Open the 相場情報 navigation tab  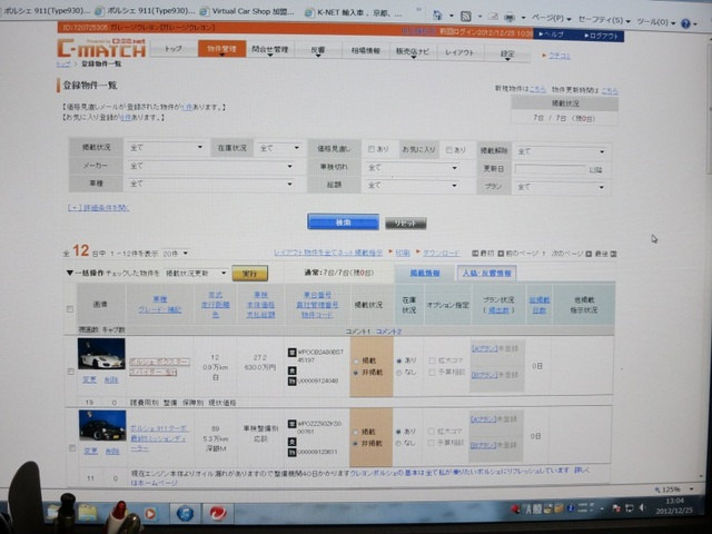(365, 50)
